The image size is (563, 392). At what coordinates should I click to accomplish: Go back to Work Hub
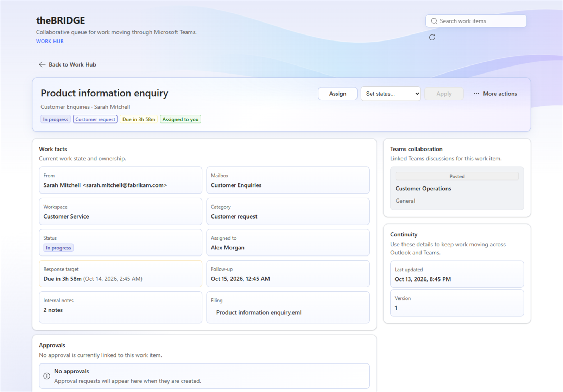67,64
